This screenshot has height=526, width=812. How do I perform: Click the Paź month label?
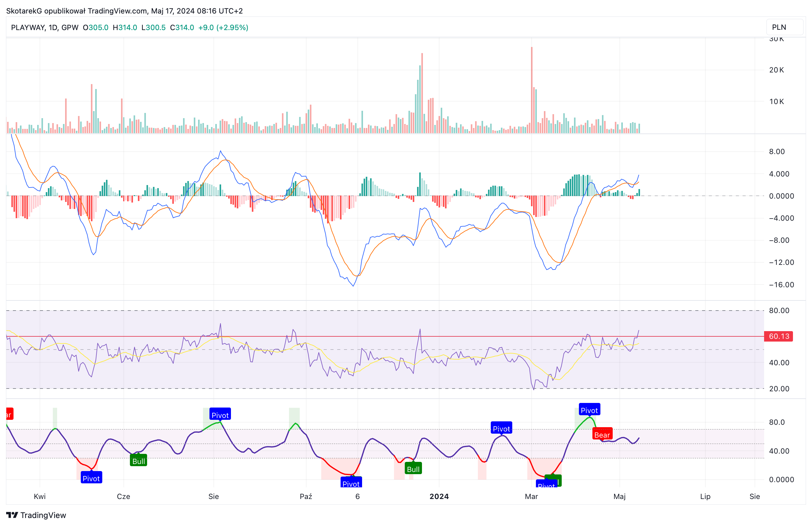(x=306, y=496)
